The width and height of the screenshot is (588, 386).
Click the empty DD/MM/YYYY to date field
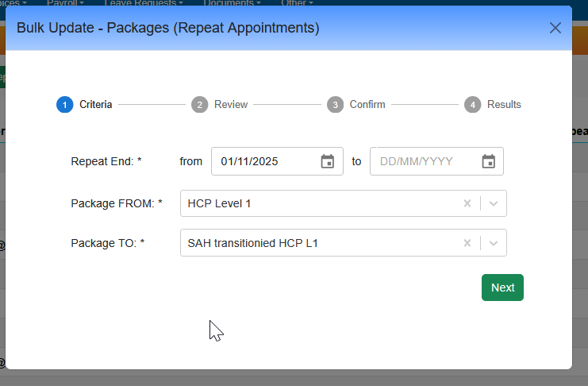[x=425, y=161]
